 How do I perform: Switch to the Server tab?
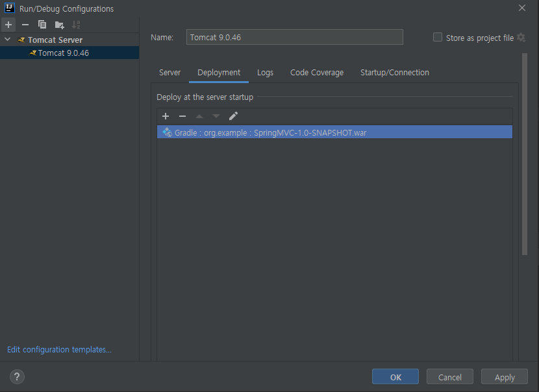tap(169, 73)
